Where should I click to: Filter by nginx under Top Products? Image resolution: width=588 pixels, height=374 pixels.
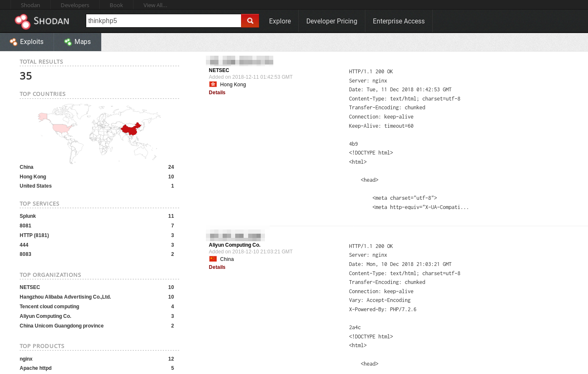click(x=26, y=359)
